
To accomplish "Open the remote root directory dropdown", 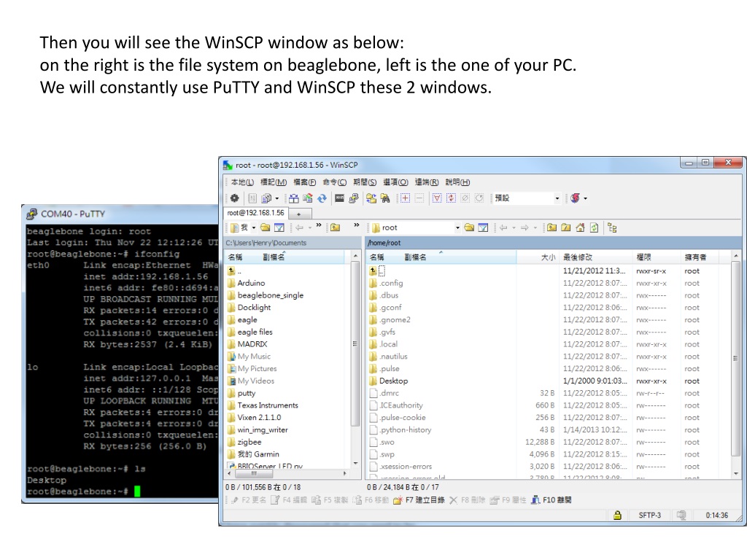I will [457, 227].
